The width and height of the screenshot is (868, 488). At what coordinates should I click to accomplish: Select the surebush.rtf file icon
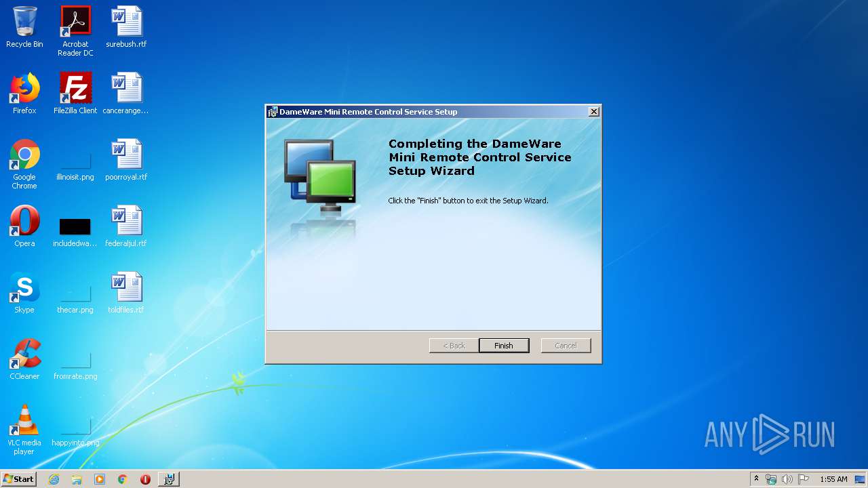(x=126, y=27)
